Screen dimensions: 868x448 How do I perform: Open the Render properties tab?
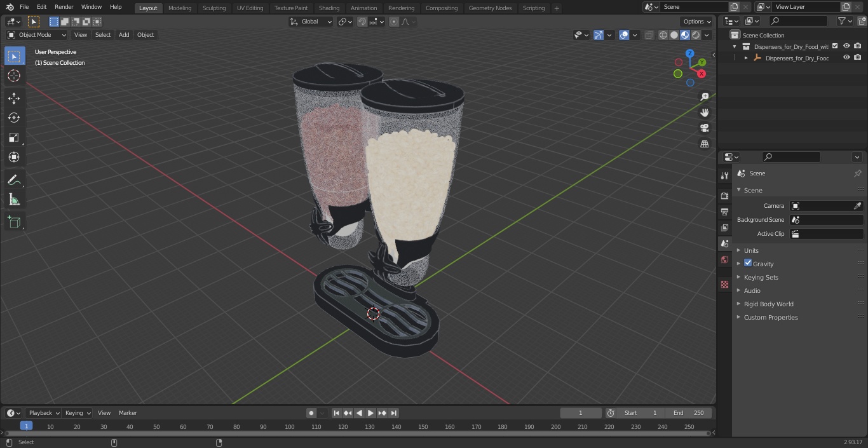724,196
